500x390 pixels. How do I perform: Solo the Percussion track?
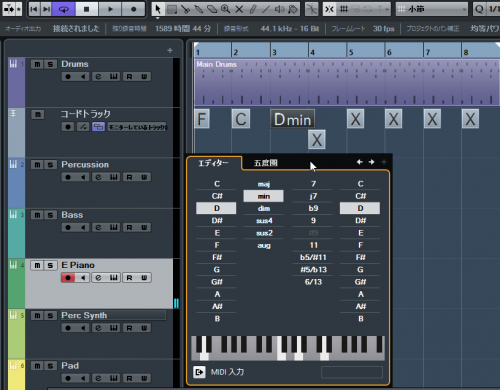[x=50, y=165]
